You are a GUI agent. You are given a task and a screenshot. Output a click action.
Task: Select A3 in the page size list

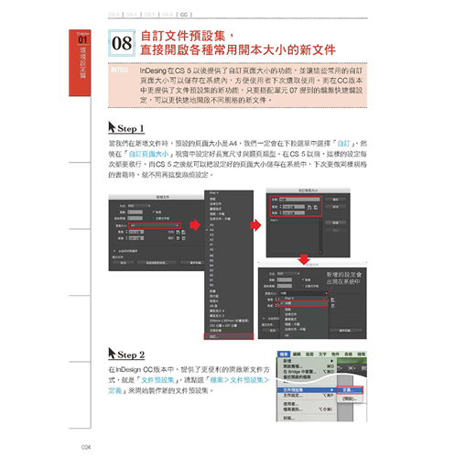[228, 234]
